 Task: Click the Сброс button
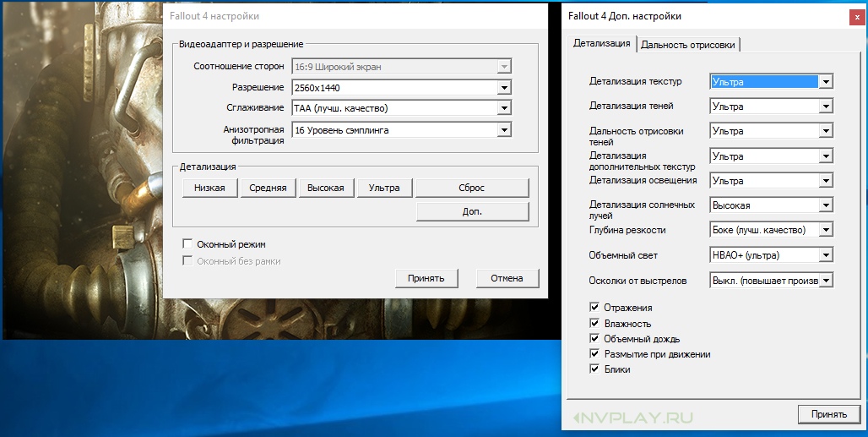tap(472, 188)
